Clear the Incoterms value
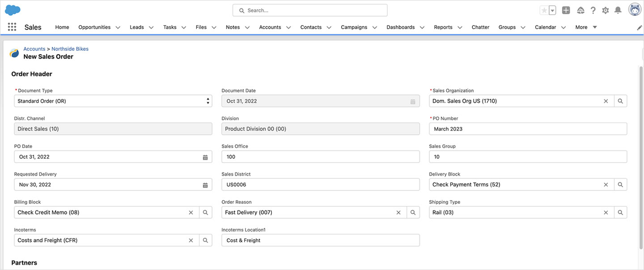The width and height of the screenshot is (644, 270). (191, 240)
